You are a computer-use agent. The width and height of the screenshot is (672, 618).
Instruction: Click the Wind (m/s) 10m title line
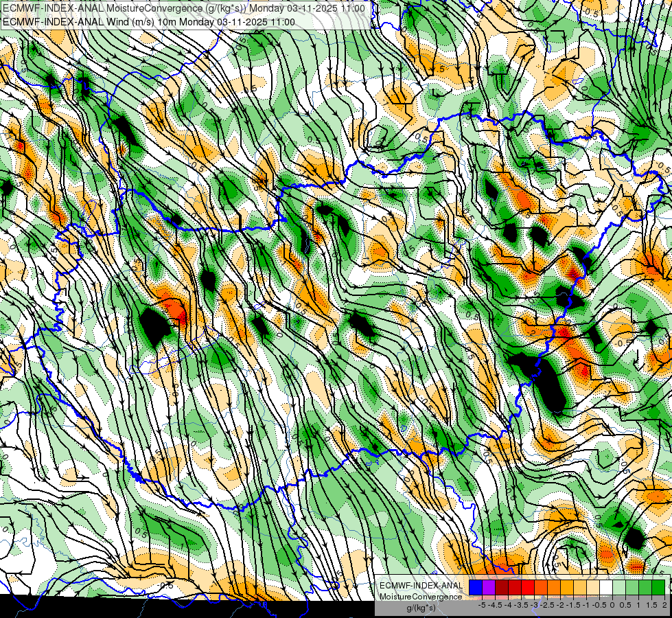(149, 21)
